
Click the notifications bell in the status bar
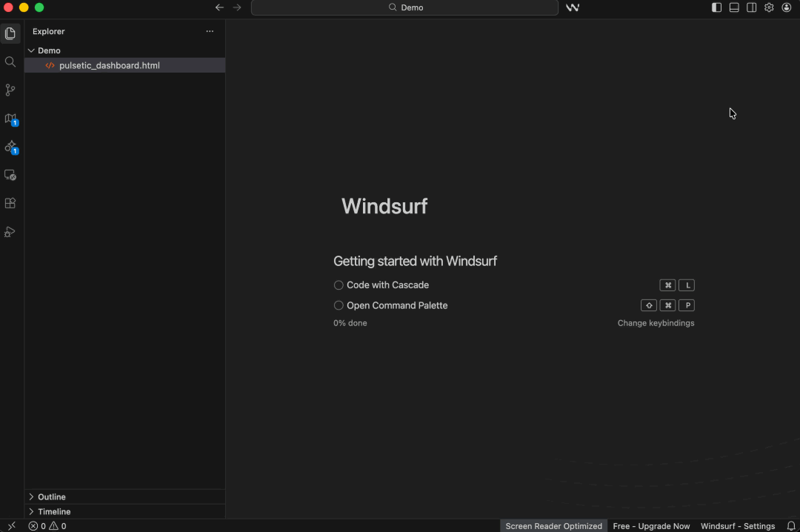[x=790, y=526]
